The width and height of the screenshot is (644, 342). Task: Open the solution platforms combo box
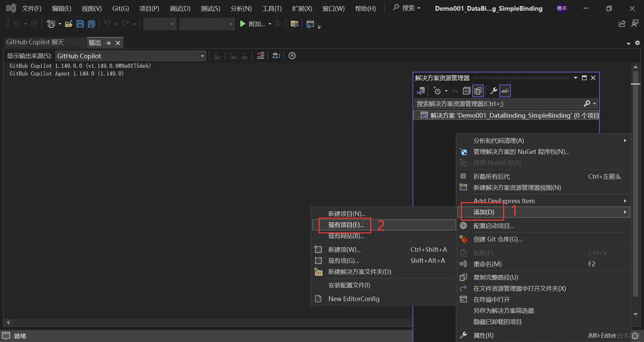point(207,24)
